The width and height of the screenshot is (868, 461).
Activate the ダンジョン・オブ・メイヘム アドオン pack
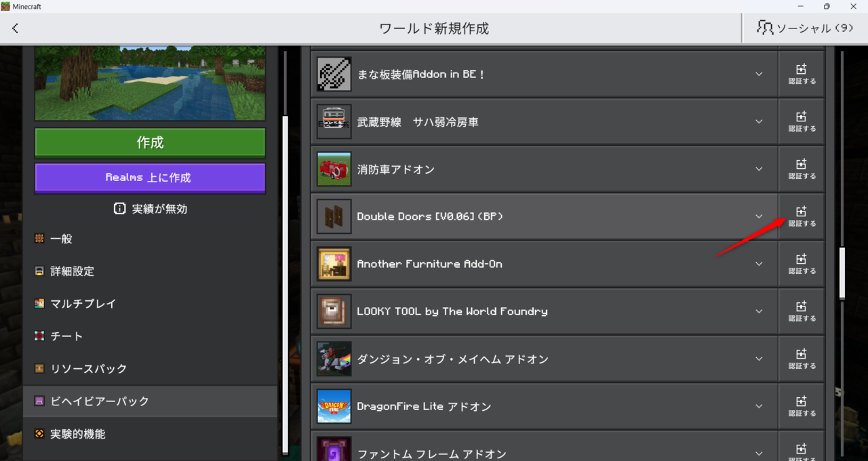click(802, 359)
